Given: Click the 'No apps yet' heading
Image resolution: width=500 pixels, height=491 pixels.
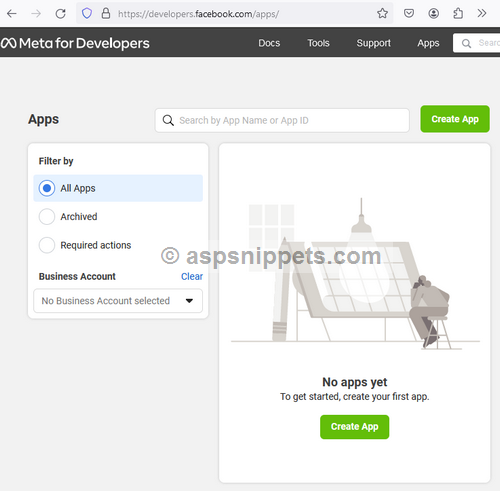Looking at the screenshot, I should click(x=355, y=382).
